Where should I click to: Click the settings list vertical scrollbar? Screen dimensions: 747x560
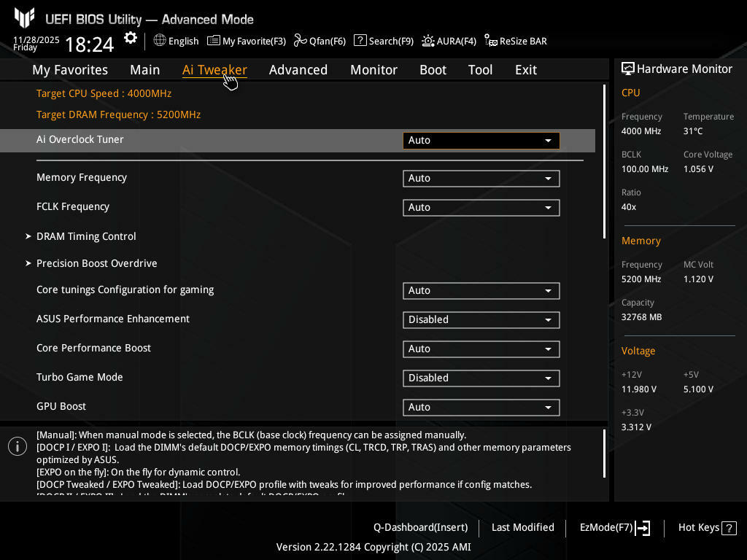604,160
